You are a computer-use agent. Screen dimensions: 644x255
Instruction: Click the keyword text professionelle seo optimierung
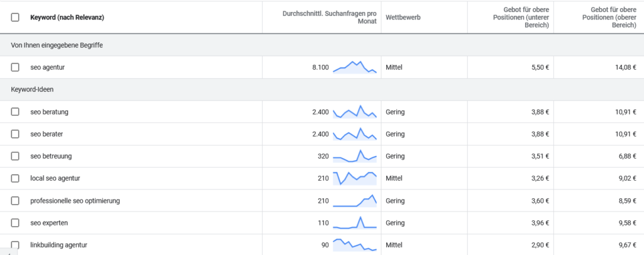[x=75, y=201]
